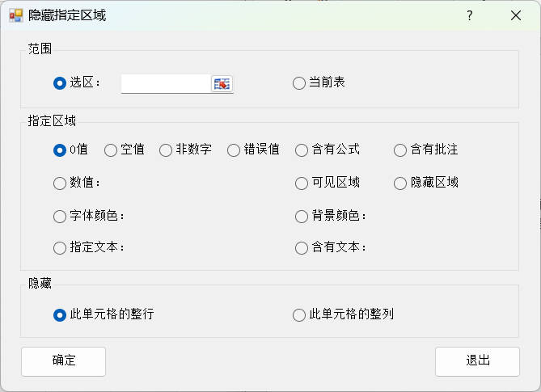Choose the 0值 radio option
Image resolution: width=541 pixels, height=392 pixels.
(x=60, y=150)
